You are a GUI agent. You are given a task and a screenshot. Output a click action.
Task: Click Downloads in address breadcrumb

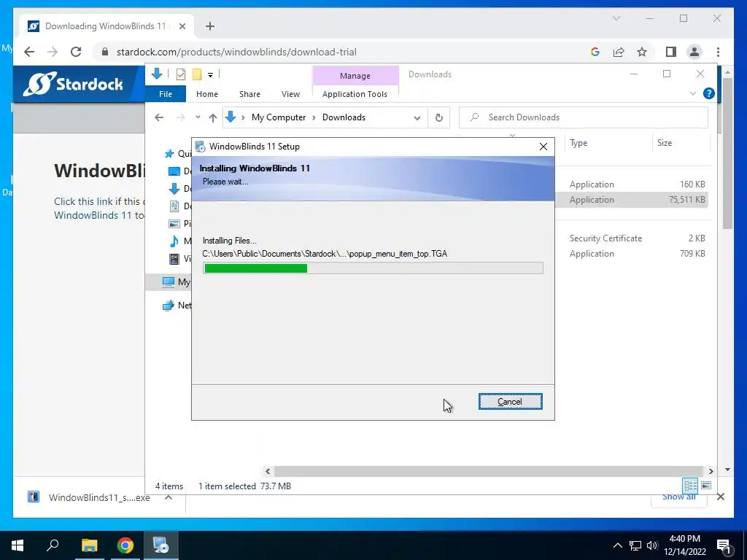point(344,117)
